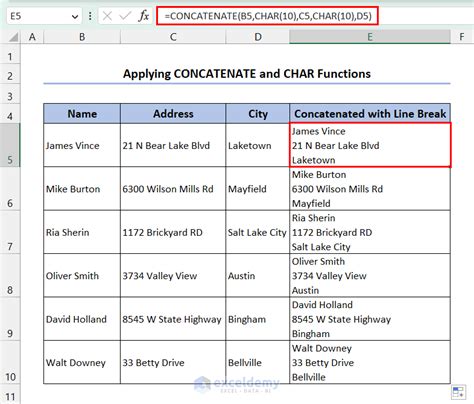Viewport: 474px width, 404px height.
Task: Select row 6 header
Action: click(x=10, y=189)
